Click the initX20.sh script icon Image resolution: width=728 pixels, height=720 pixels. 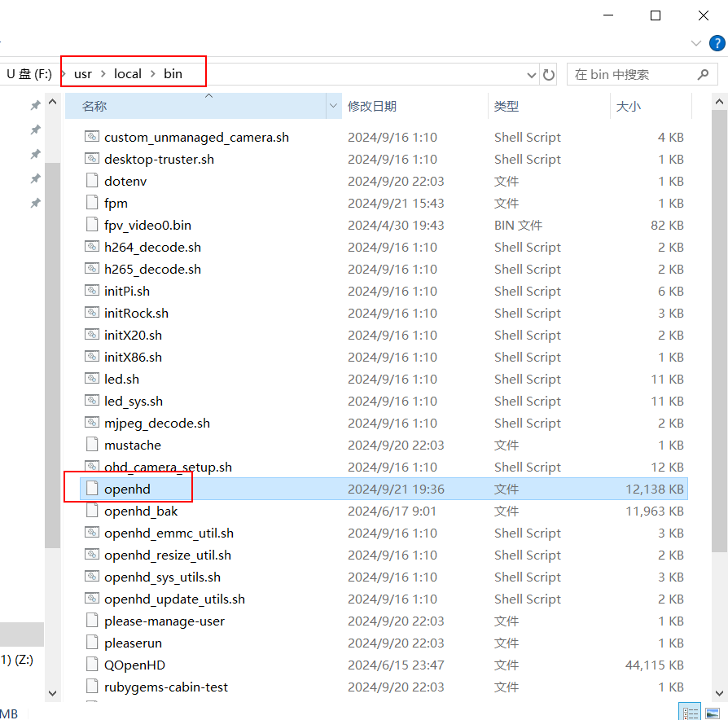pyautogui.click(x=92, y=335)
